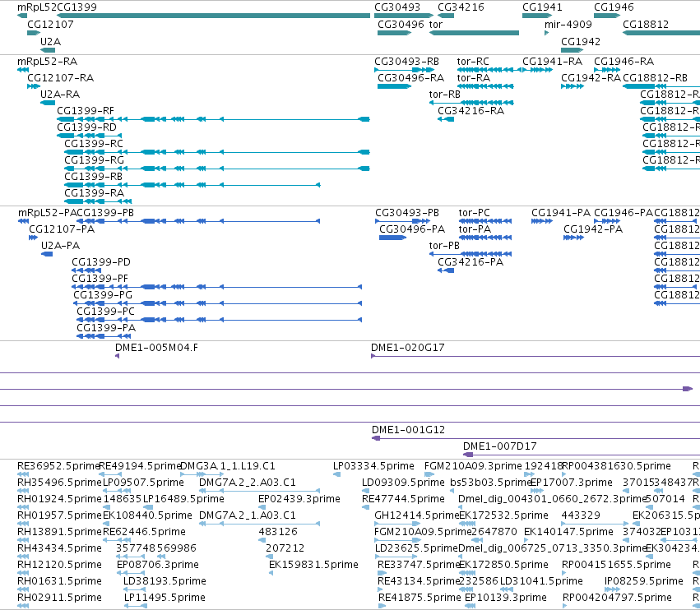Image resolution: width=700 pixels, height=610 pixels.
Task: Select transcript CG1399-RC
Action: [94, 144]
